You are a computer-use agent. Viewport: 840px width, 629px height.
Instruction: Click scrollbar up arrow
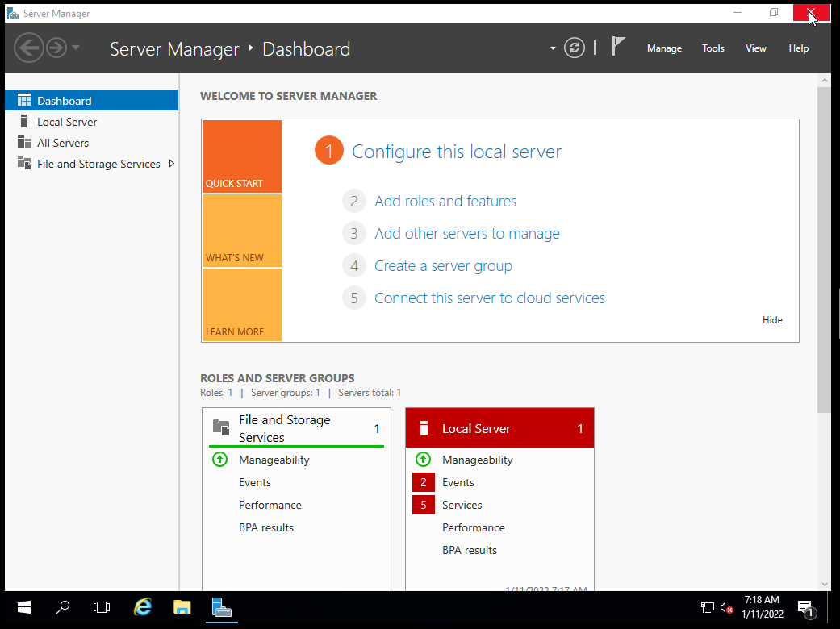click(824, 81)
